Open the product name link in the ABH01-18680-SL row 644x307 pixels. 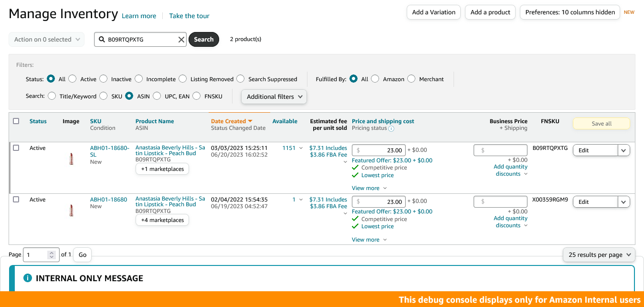(170, 150)
